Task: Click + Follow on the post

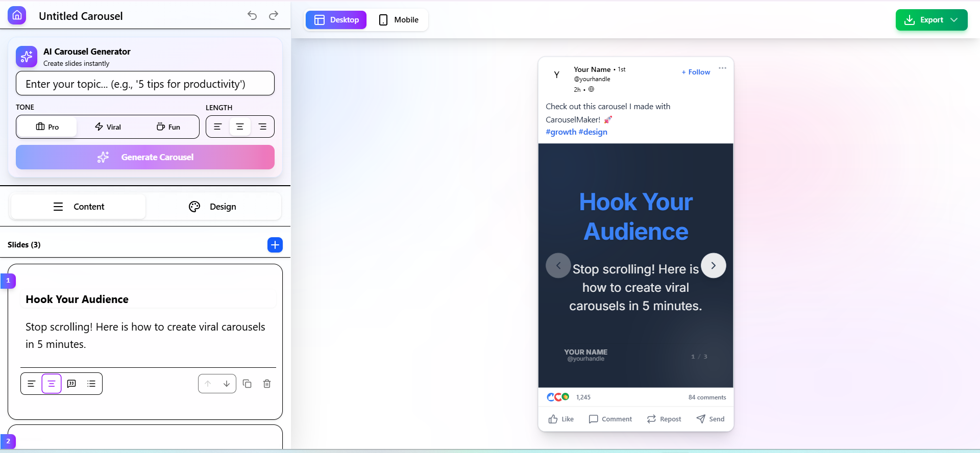Action: 696,72
